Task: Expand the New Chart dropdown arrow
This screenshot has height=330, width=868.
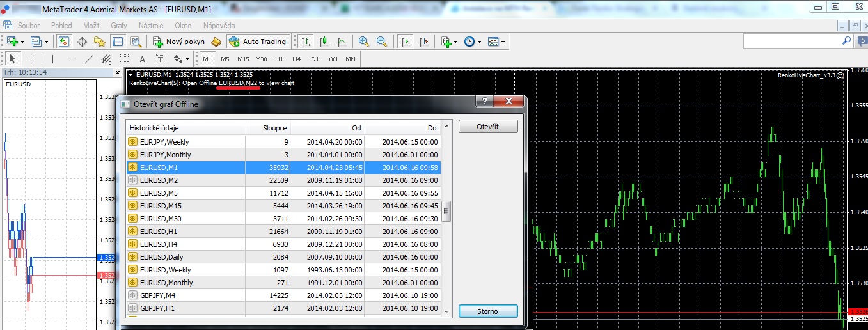Action: [22, 42]
